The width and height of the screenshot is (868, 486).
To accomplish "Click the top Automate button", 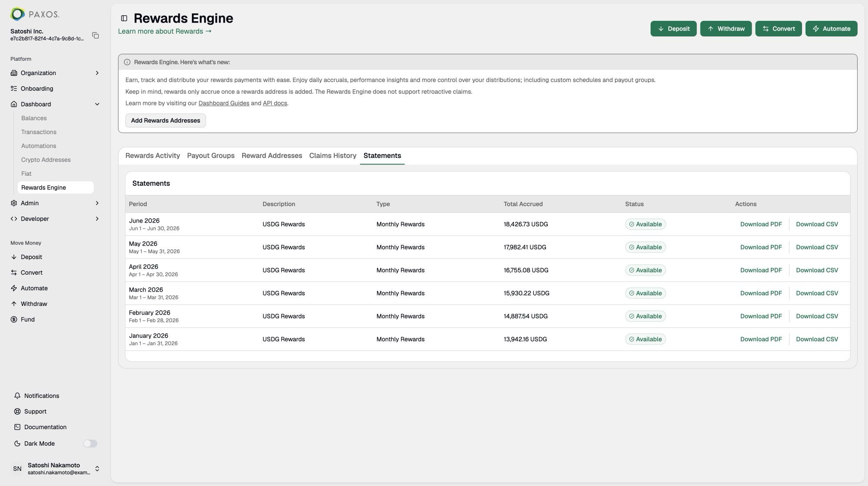I will tap(832, 29).
